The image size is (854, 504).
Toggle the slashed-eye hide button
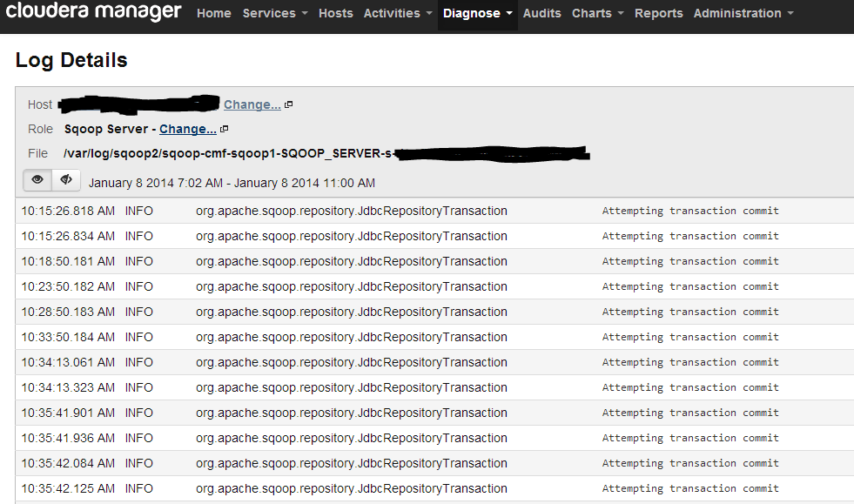66,180
